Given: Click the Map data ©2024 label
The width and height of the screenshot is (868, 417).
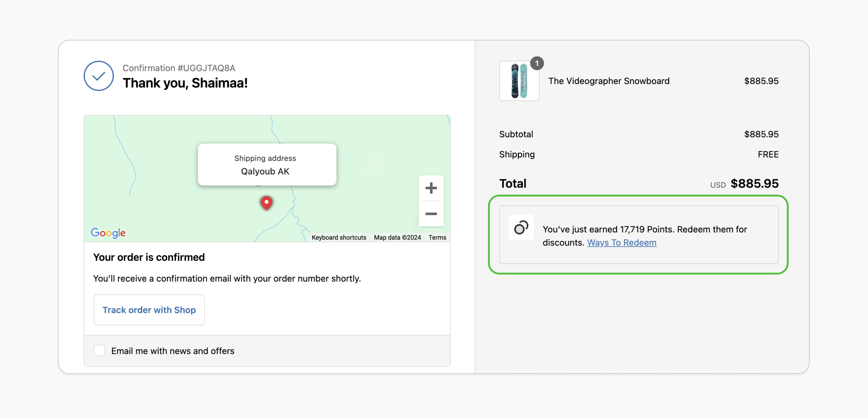Looking at the screenshot, I should [x=397, y=237].
